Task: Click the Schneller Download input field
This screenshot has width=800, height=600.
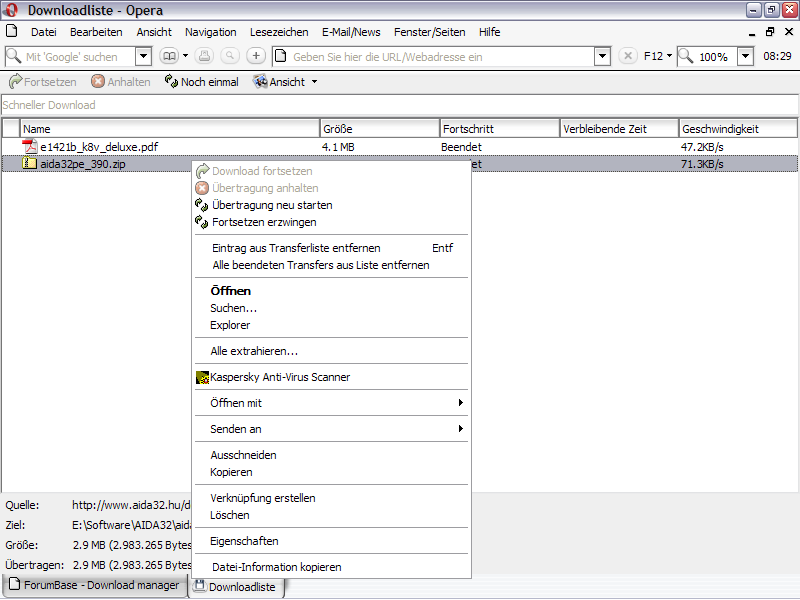Action: [399, 105]
